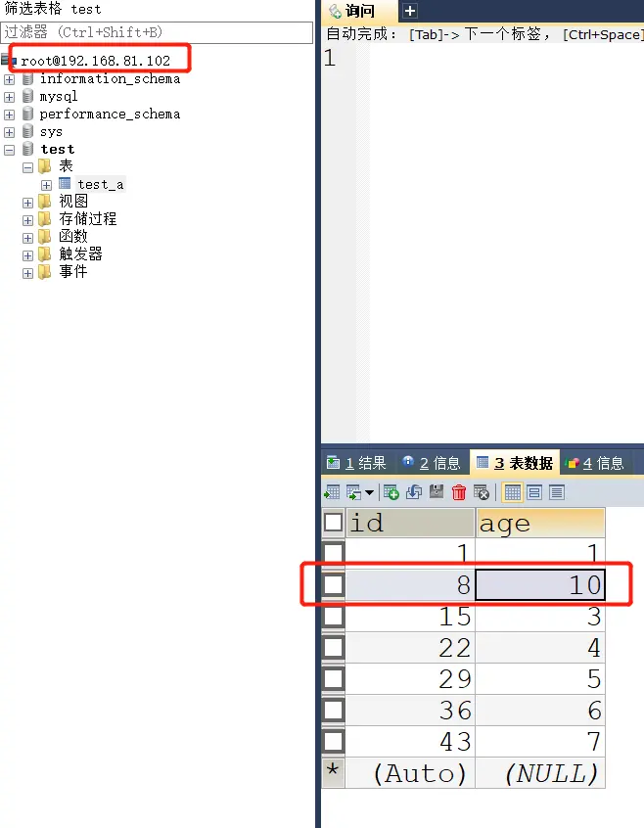Image resolution: width=644 pixels, height=828 pixels.
Task: Switch to form view mode icon
Action: point(534,492)
